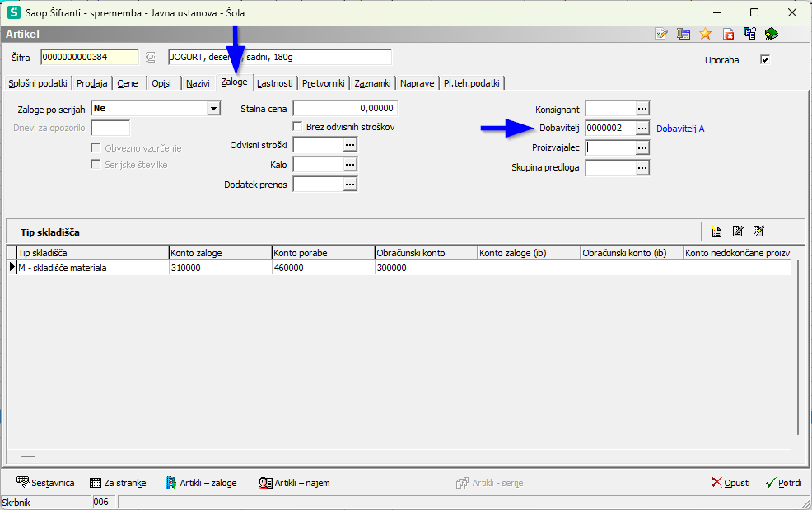Switch to the Lastnosti tab
Image resolution: width=812 pixels, height=510 pixels.
(274, 83)
